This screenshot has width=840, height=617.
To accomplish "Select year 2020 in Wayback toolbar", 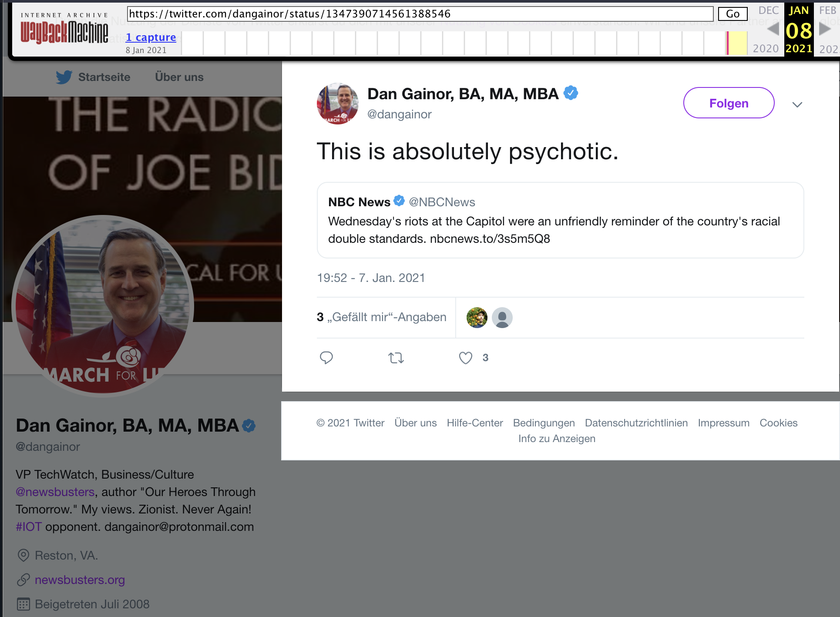I will (x=766, y=48).
